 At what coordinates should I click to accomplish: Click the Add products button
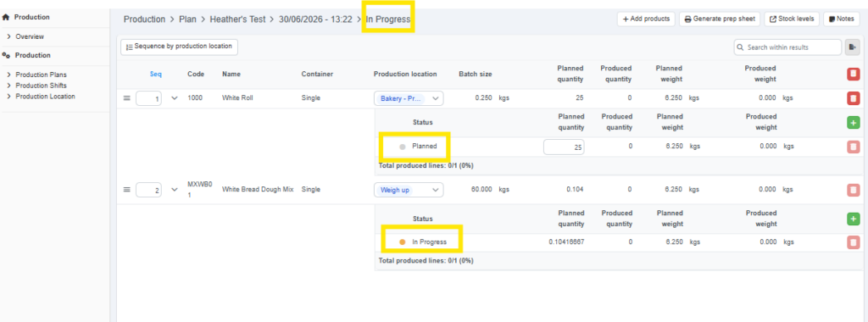click(646, 19)
